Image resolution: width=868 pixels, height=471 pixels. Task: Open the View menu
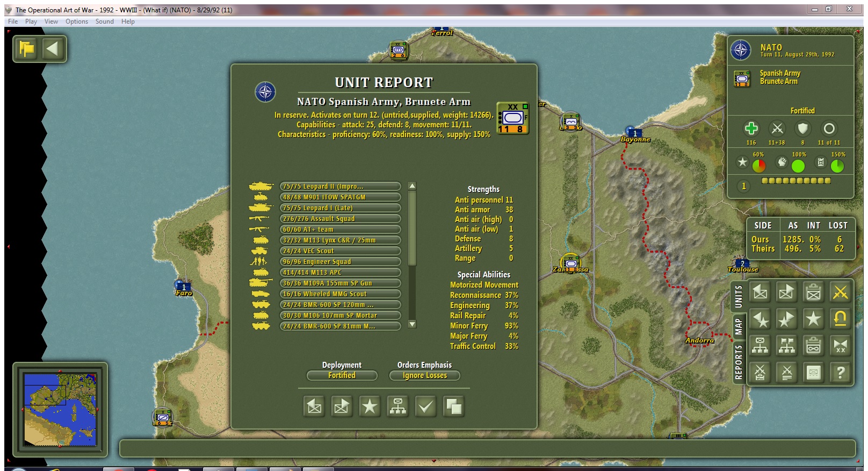[51, 22]
